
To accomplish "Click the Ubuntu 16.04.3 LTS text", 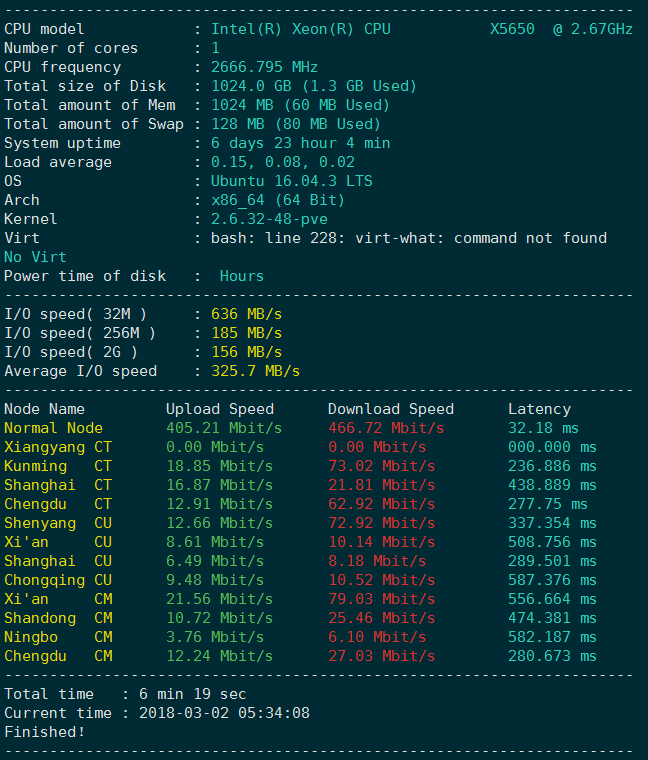I will point(291,181).
